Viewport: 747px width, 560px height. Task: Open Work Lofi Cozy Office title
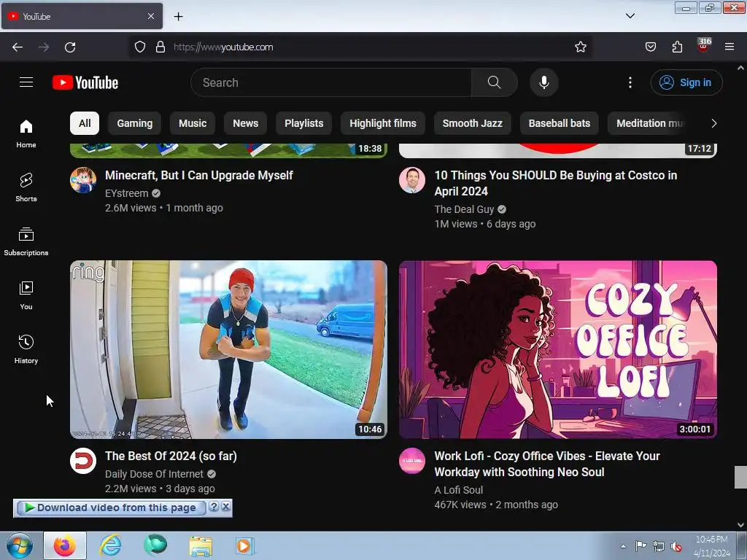[547, 464]
